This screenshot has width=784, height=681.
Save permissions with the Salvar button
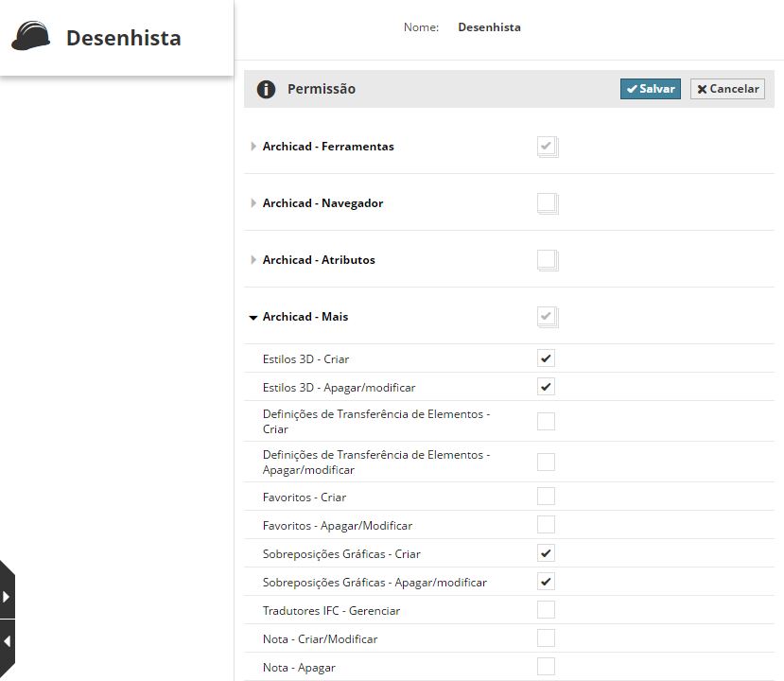(650, 89)
